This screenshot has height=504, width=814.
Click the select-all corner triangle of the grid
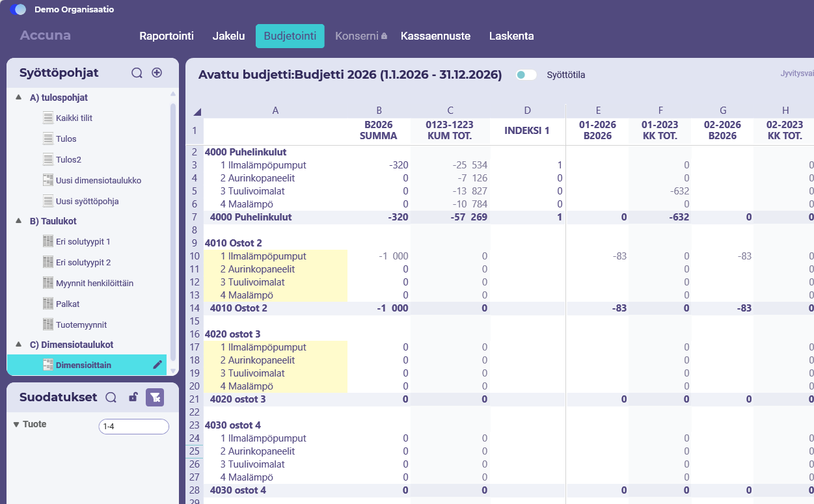[x=197, y=111]
